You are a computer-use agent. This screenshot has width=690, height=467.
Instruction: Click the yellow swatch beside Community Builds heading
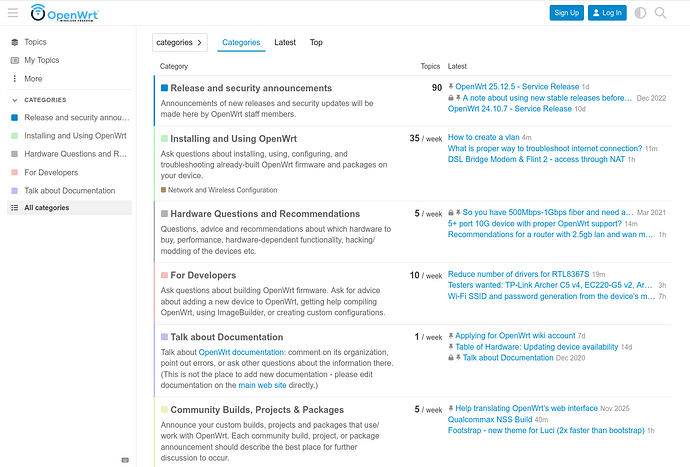tap(165, 410)
